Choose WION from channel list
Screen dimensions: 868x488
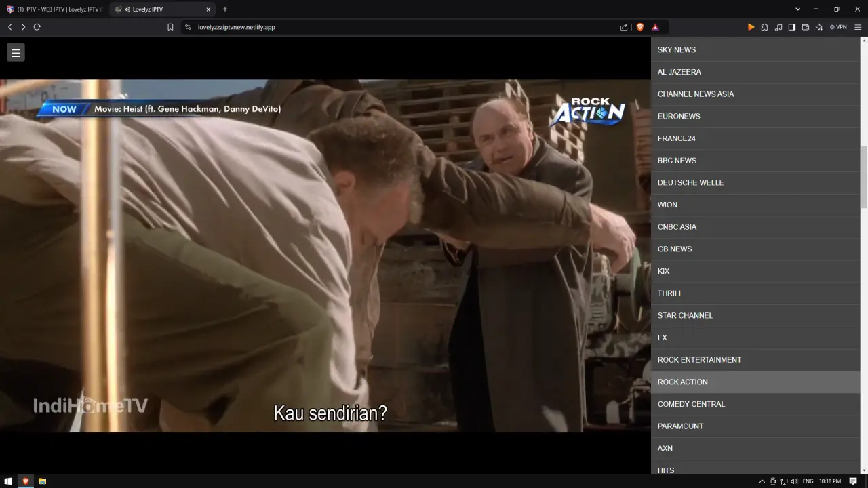pyautogui.click(x=755, y=205)
